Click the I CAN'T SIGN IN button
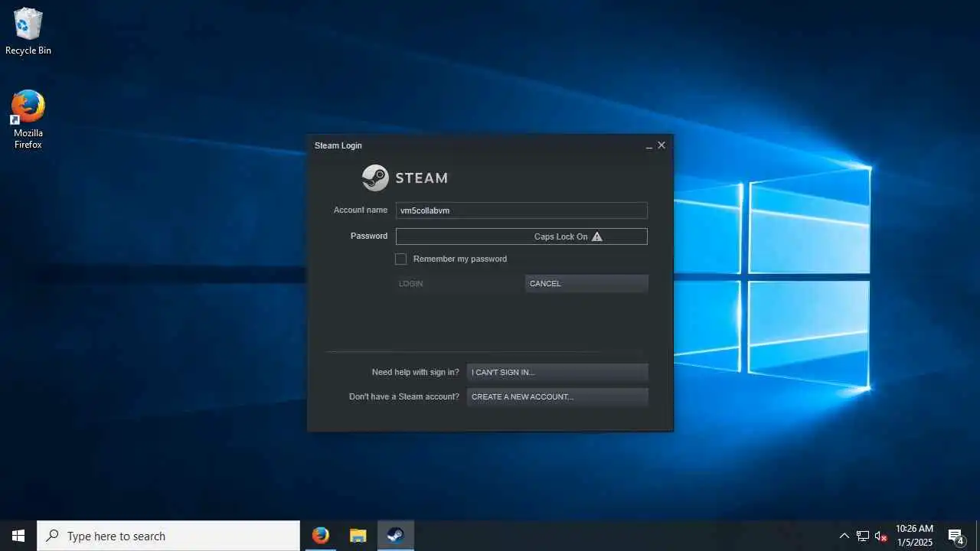The width and height of the screenshot is (980, 551). [557, 372]
